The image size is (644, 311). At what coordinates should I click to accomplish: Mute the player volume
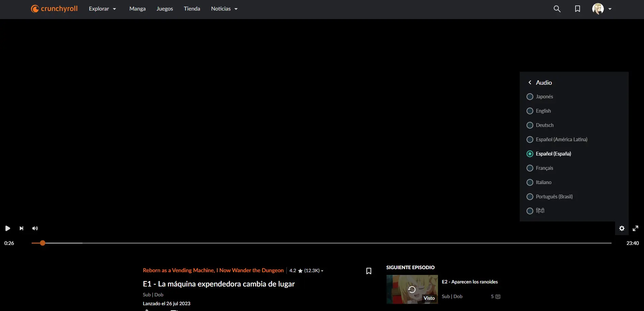click(35, 228)
